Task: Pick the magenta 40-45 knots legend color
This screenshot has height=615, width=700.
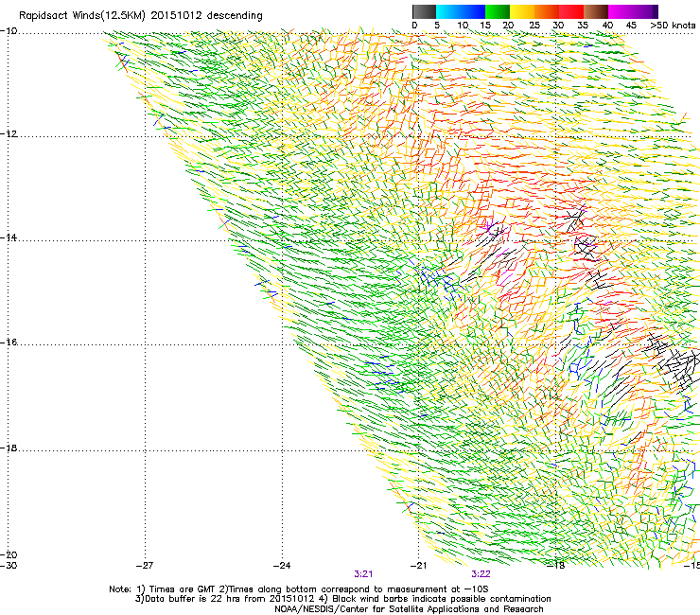Action: click(x=621, y=11)
